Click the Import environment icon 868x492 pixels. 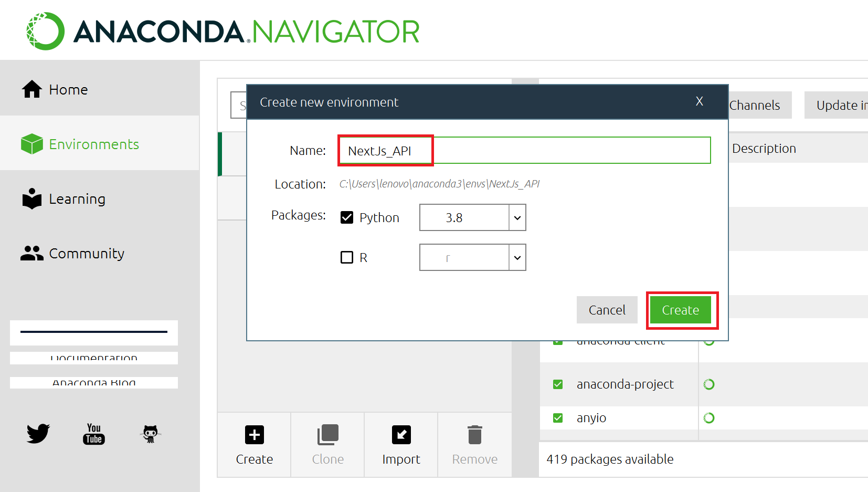pos(401,435)
